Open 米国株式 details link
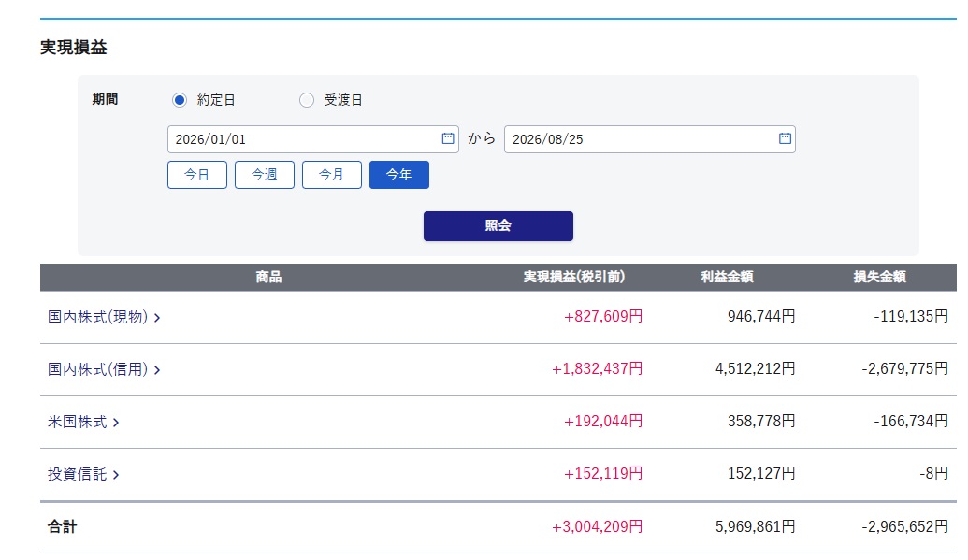This screenshot has width=968, height=560. 83,423
